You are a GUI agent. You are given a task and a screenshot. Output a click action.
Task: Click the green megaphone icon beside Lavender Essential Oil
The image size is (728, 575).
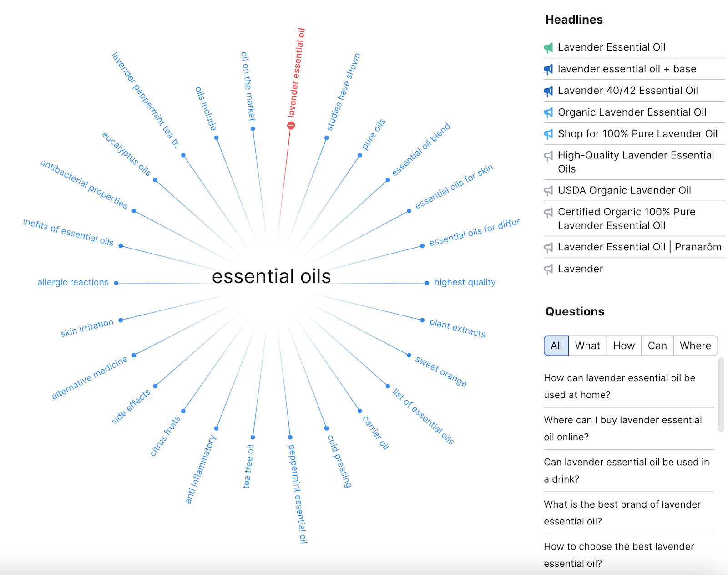click(548, 47)
